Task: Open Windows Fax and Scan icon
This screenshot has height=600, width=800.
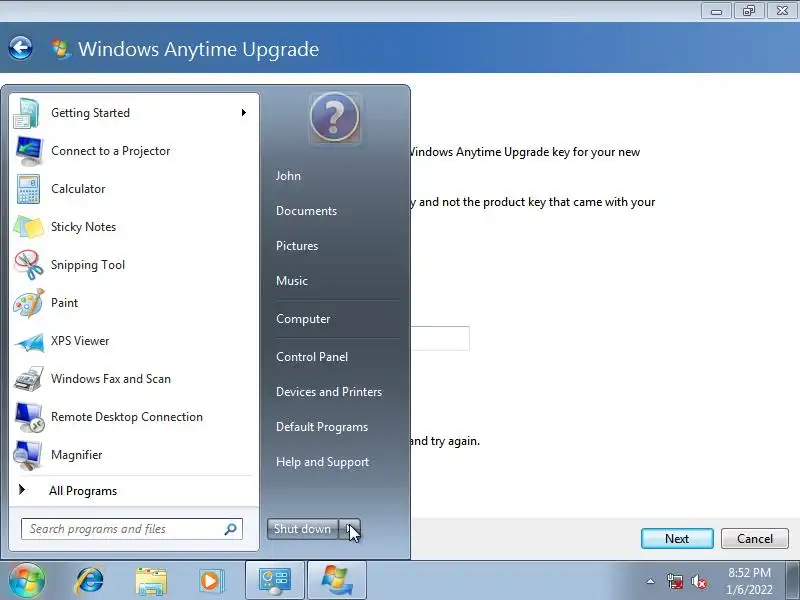Action: 29,379
